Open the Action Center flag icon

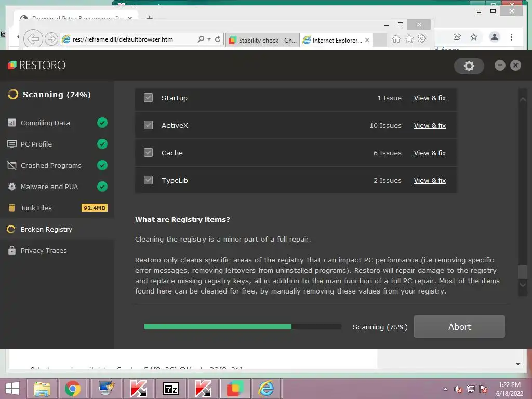click(x=483, y=389)
